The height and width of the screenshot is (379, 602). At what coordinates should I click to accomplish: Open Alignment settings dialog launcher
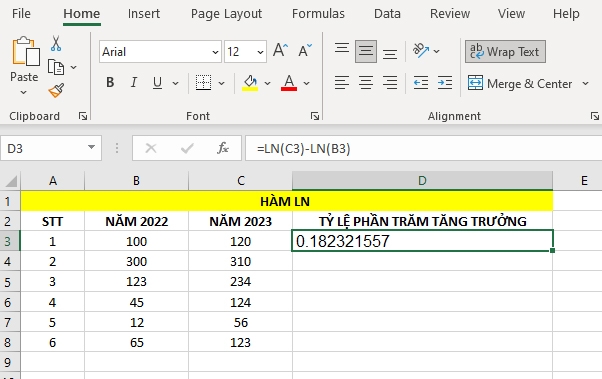pos(595,116)
